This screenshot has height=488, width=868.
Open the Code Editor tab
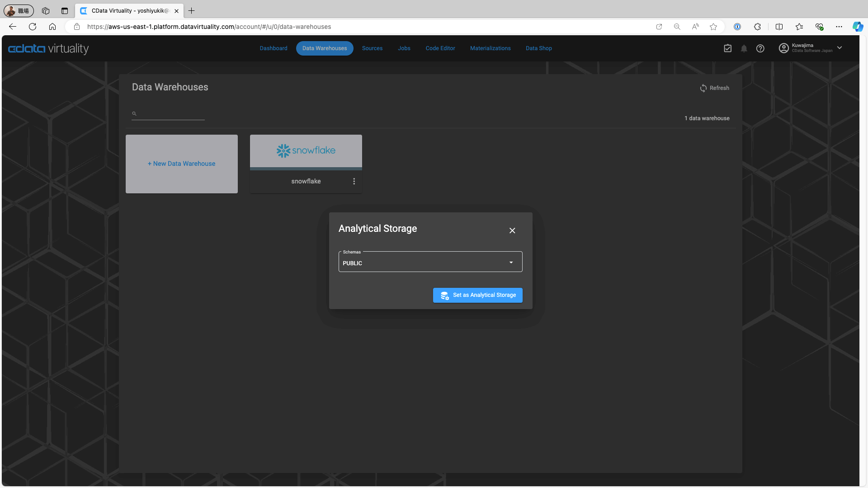pos(440,48)
